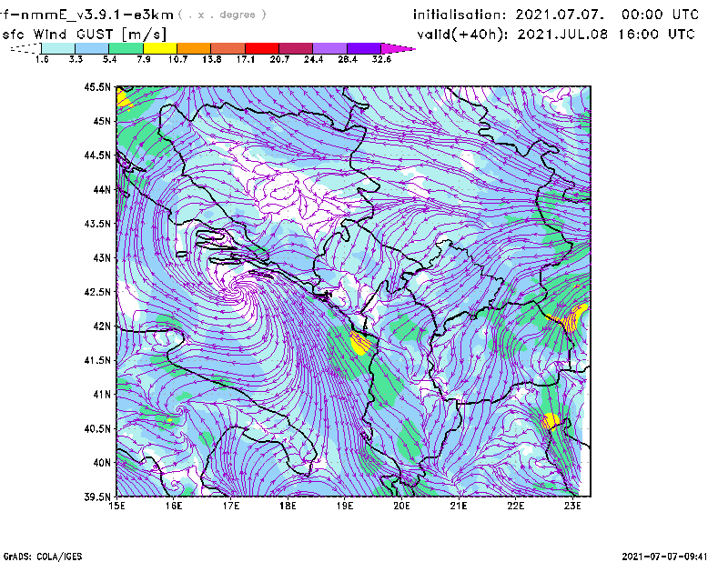The width and height of the screenshot is (728, 562).
Task: Click the '45.5N' latitude label
Action: tap(97, 86)
